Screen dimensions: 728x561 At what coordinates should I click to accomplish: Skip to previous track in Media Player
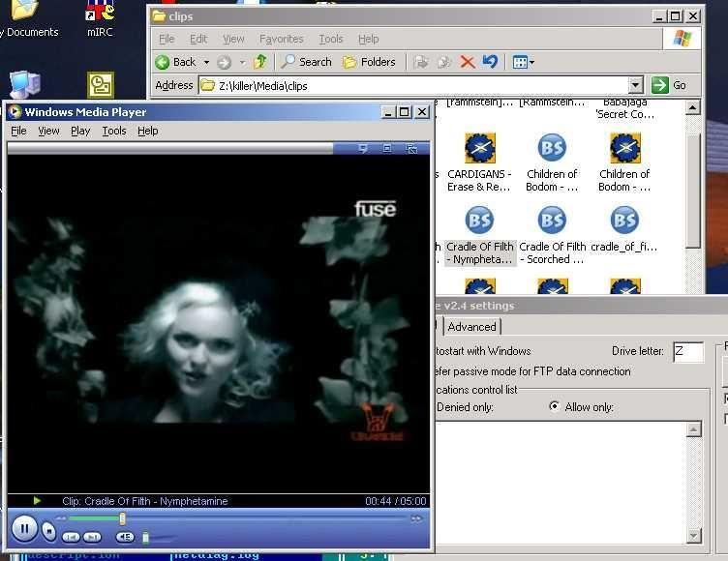coord(71,538)
